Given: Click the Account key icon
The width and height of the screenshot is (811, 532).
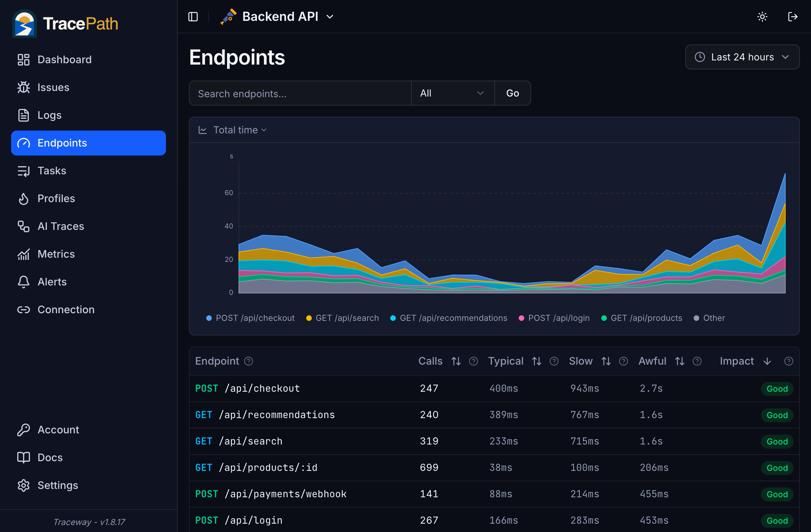Looking at the screenshot, I should click(24, 430).
